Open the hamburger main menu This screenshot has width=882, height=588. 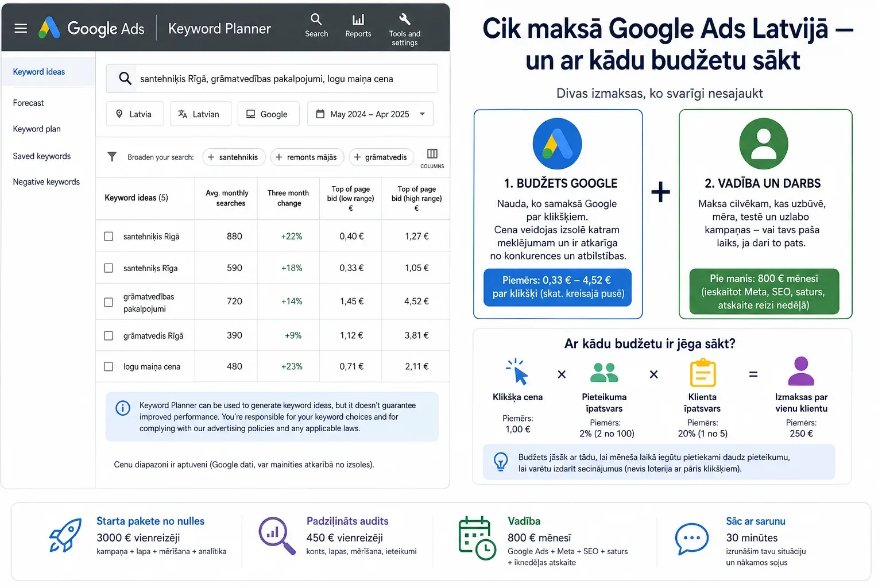pos(21,28)
